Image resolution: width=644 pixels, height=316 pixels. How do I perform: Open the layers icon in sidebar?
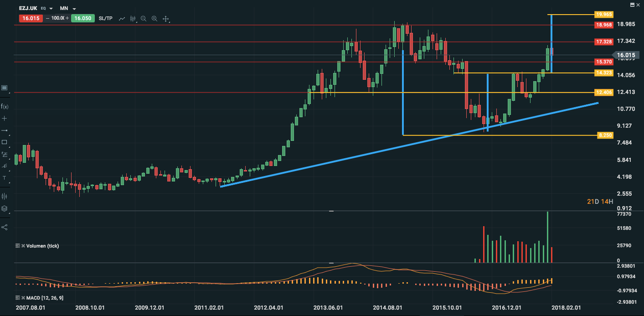pyautogui.click(x=5, y=208)
